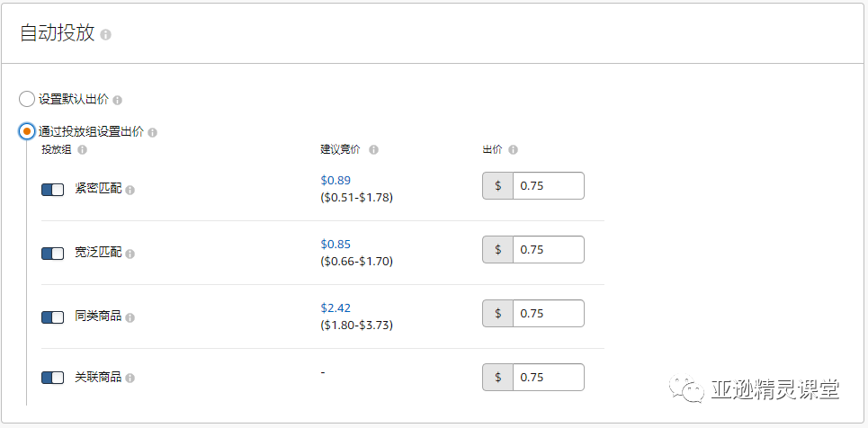Click info icon beside 通过投放组设置出价
The width and height of the screenshot is (868, 428).
pyautogui.click(x=152, y=133)
